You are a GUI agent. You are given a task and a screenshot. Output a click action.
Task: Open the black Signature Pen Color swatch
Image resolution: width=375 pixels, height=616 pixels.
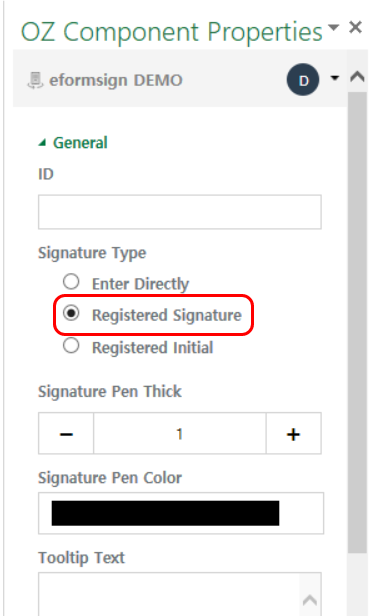pos(165,513)
